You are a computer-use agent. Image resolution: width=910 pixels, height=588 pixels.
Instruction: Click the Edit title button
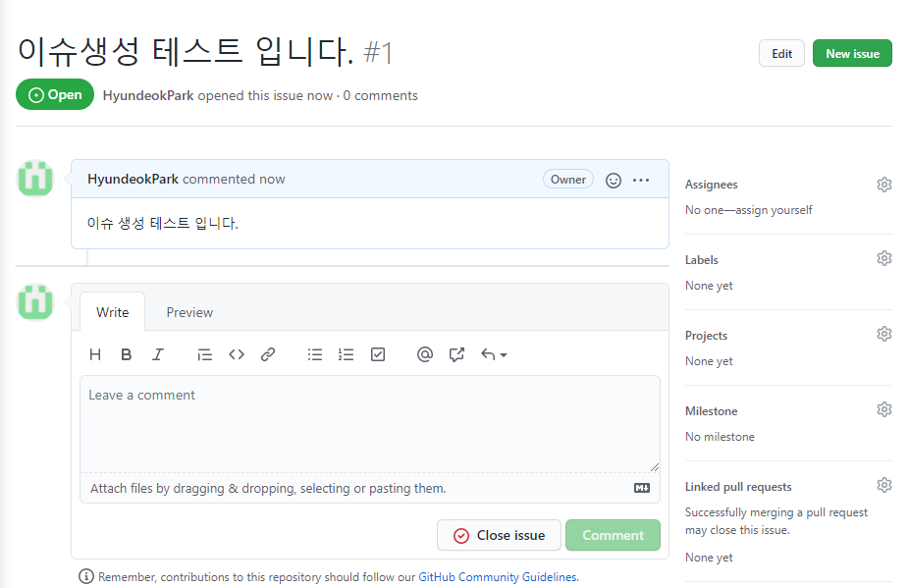(x=781, y=53)
